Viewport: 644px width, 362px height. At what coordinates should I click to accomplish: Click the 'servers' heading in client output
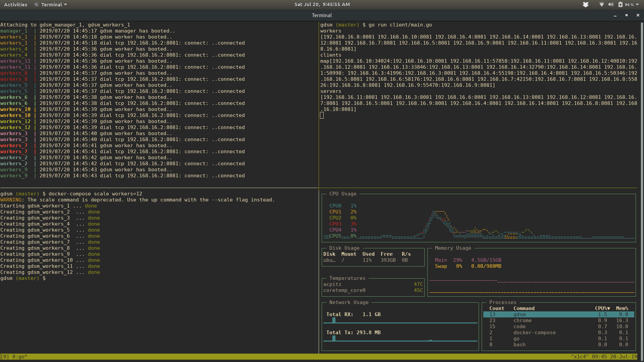pyautogui.click(x=331, y=91)
